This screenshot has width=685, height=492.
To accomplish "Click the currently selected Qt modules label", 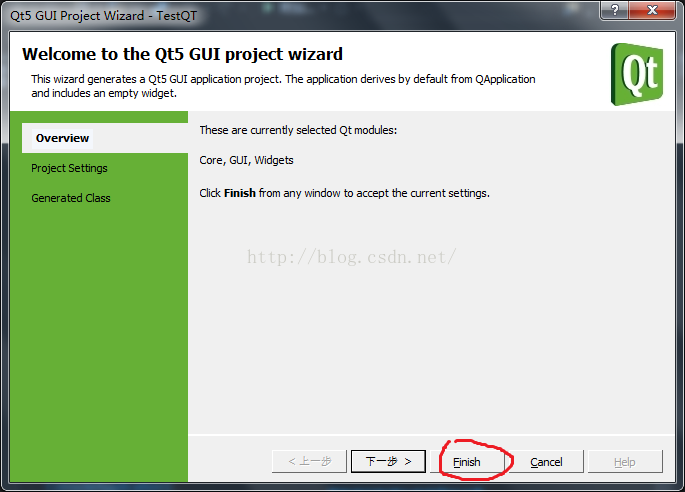I will (x=298, y=130).
